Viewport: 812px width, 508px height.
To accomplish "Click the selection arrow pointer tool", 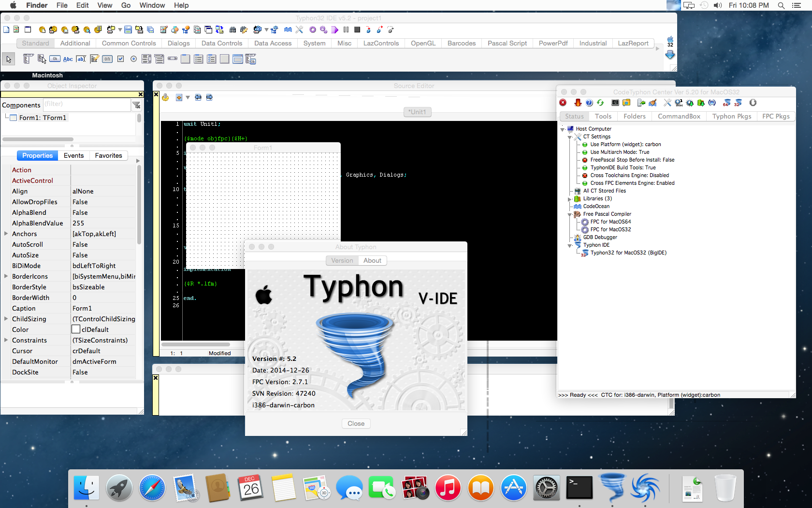I will pos(9,59).
